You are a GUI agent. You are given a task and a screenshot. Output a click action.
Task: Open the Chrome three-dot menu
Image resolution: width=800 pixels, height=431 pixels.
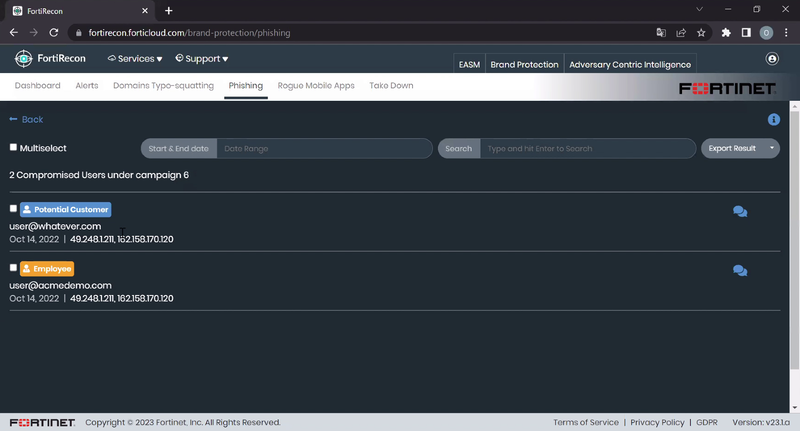tap(786, 33)
